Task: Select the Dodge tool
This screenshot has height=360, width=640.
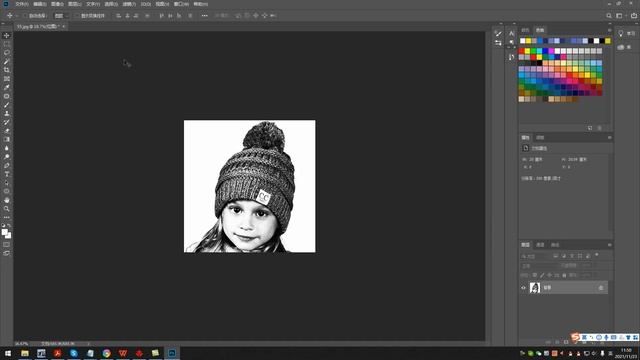Action: pyautogui.click(x=7, y=156)
